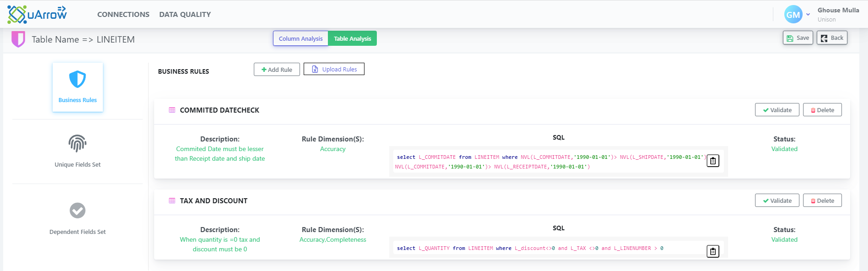This screenshot has height=271, width=868.
Task: Click the table icon beside TAX AND DISCOUNT
Action: tap(172, 201)
